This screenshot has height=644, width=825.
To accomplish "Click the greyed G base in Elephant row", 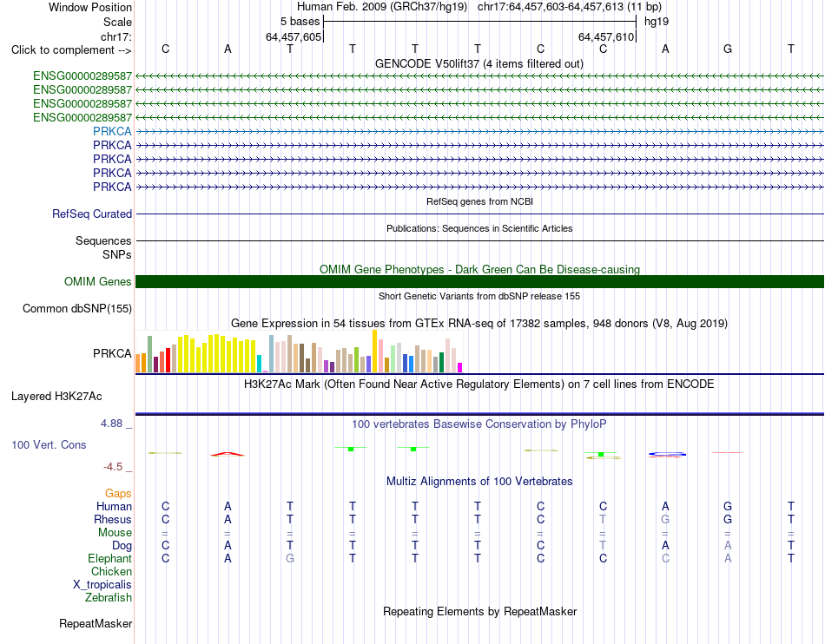I will 290,558.
